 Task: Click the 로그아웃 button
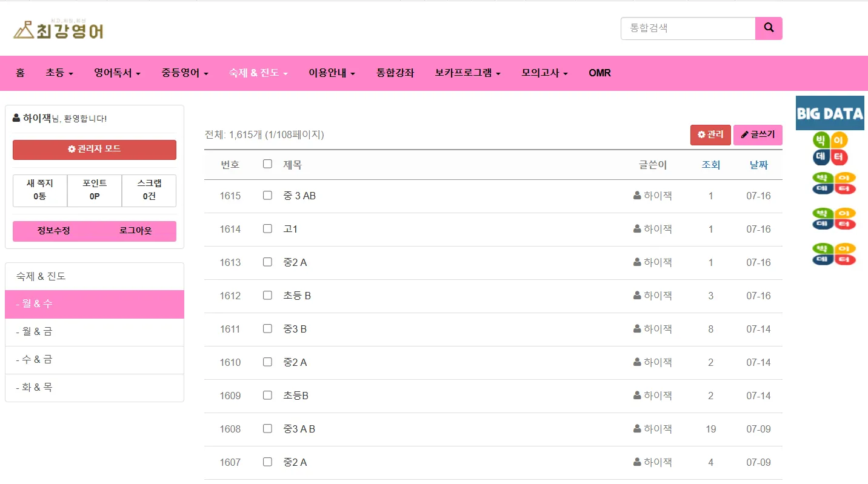[136, 231]
